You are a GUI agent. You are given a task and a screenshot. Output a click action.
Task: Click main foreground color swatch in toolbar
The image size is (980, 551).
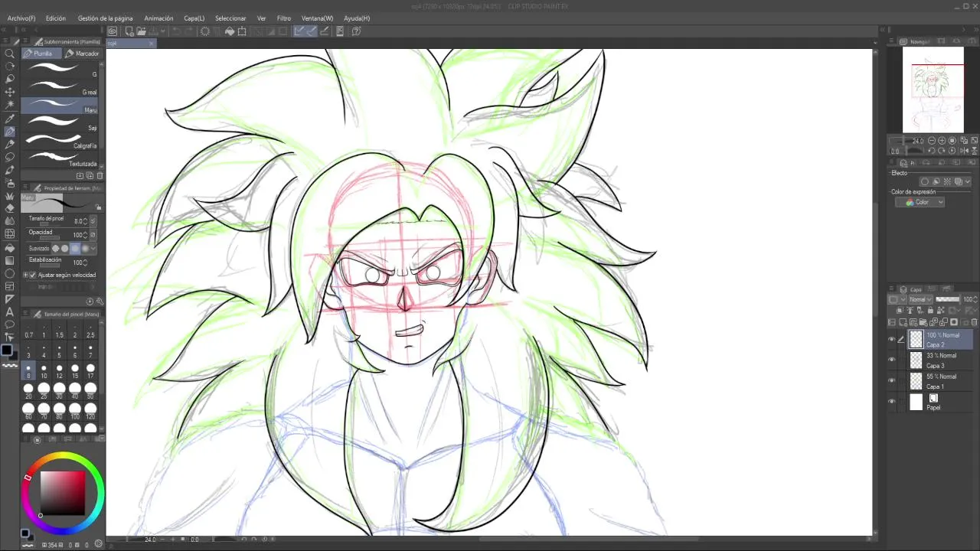(x=7, y=350)
